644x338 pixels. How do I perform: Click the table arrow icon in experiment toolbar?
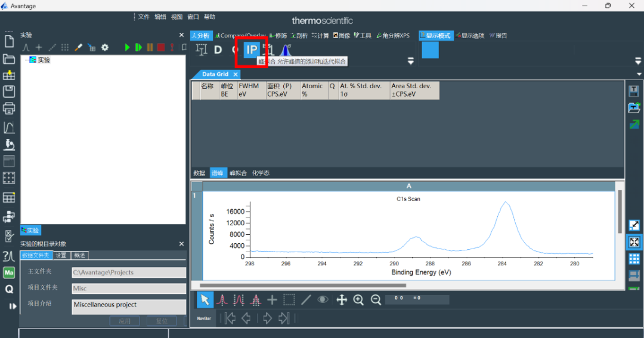pos(91,47)
